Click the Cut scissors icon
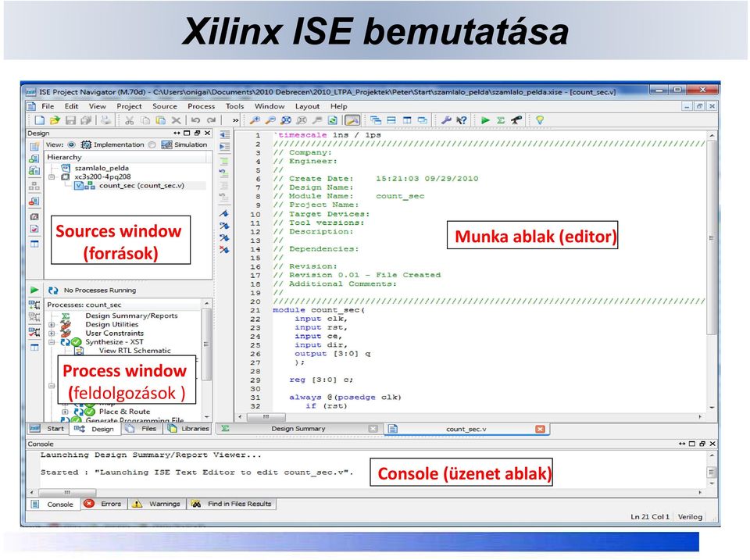The image size is (750, 560). [x=129, y=120]
